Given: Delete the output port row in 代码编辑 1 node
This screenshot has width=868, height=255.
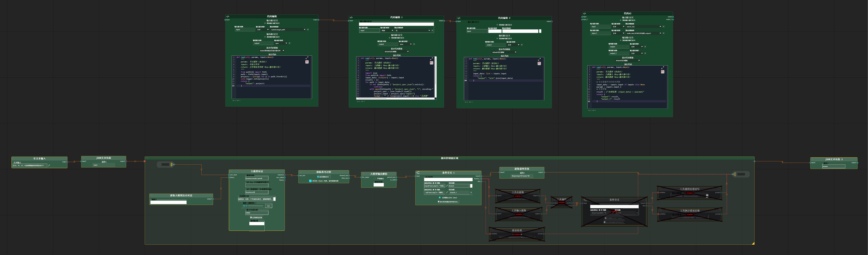Looking at the screenshot, I should click(414, 44).
